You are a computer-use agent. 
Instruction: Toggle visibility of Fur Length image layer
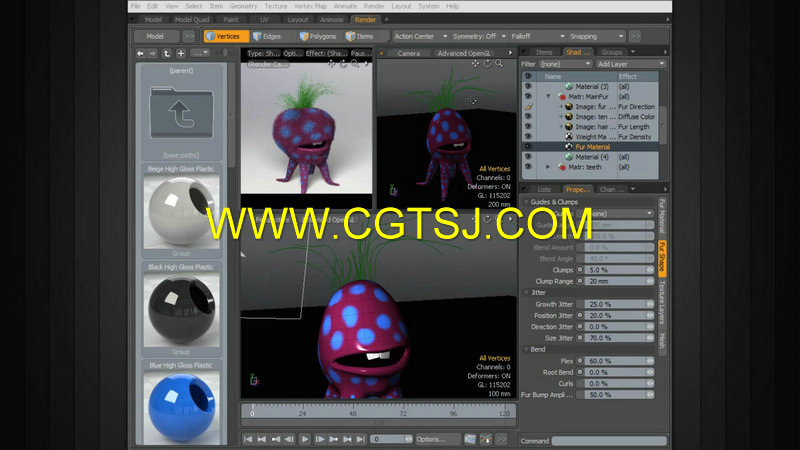528,127
